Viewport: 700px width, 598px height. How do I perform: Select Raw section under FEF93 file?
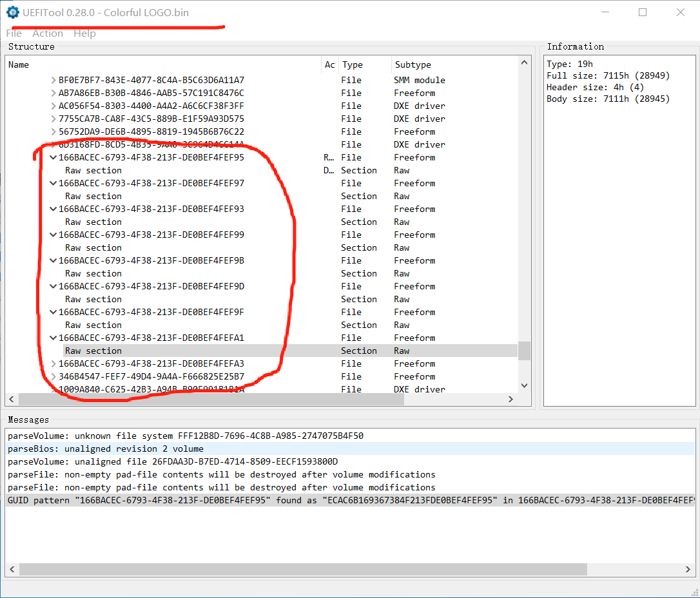[x=93, y=222]
